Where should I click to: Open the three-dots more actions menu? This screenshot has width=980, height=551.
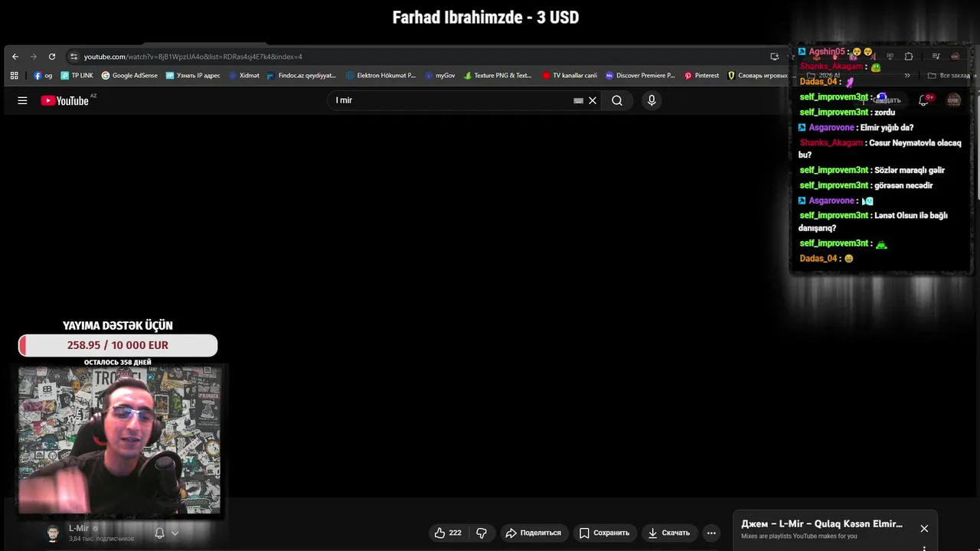point(711,533)
